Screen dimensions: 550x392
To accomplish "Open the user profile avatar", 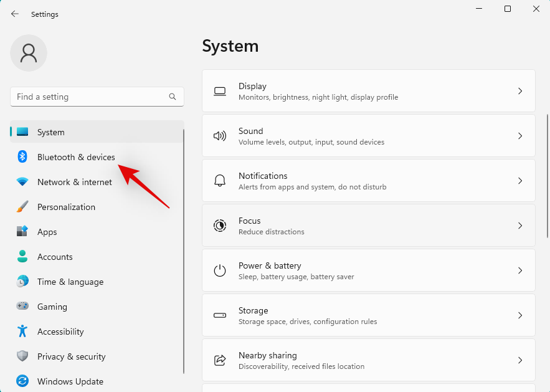I will click(x=29, y=53).
